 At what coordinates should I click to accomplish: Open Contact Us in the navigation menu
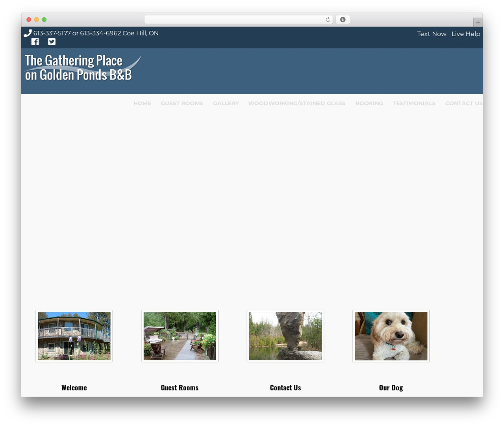click(464, 103)
